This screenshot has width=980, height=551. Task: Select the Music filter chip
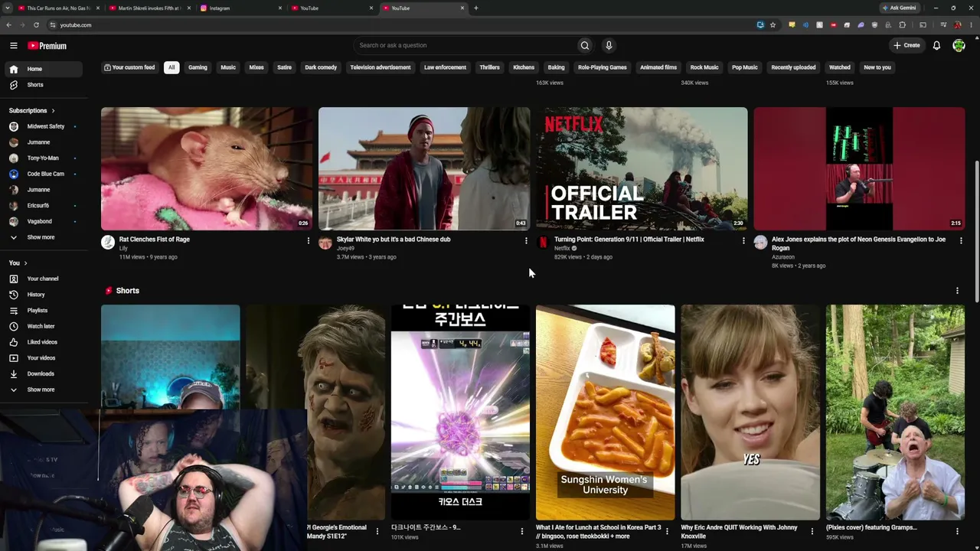228,67
